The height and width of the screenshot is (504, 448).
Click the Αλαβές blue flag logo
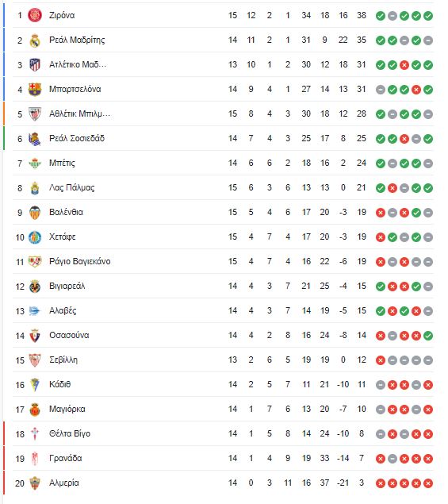(35, 311)
